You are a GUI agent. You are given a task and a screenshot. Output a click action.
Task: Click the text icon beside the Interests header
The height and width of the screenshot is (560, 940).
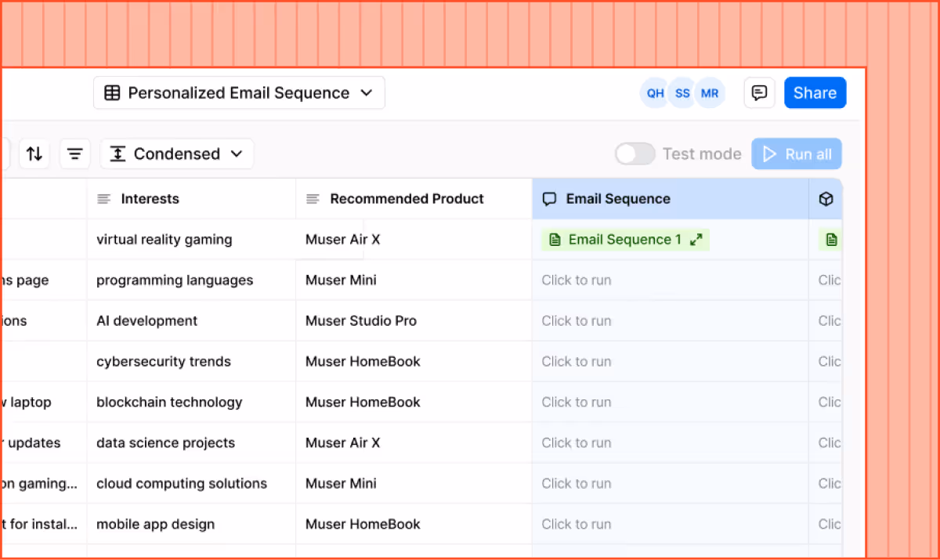pyautogui.click(x=104, y=198)
